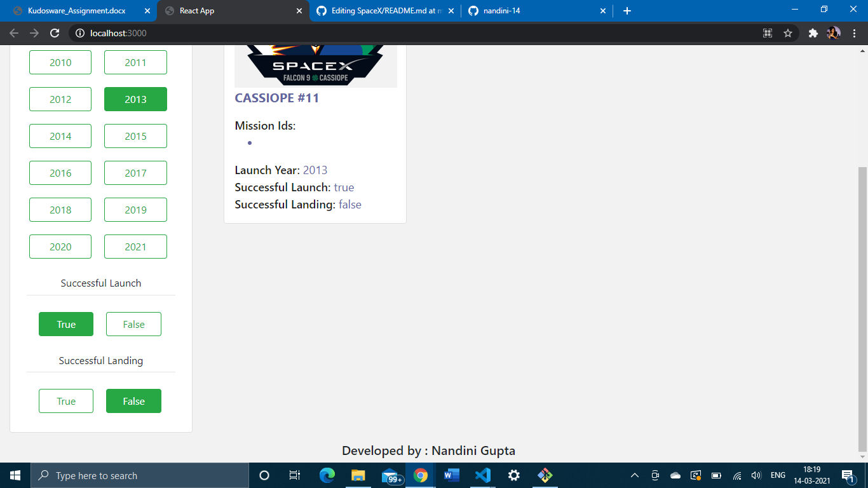This screenshot has height=488, width=868.
Task: Open Microsoft Edge from the taskbar
Action: [x=327, y=475]
